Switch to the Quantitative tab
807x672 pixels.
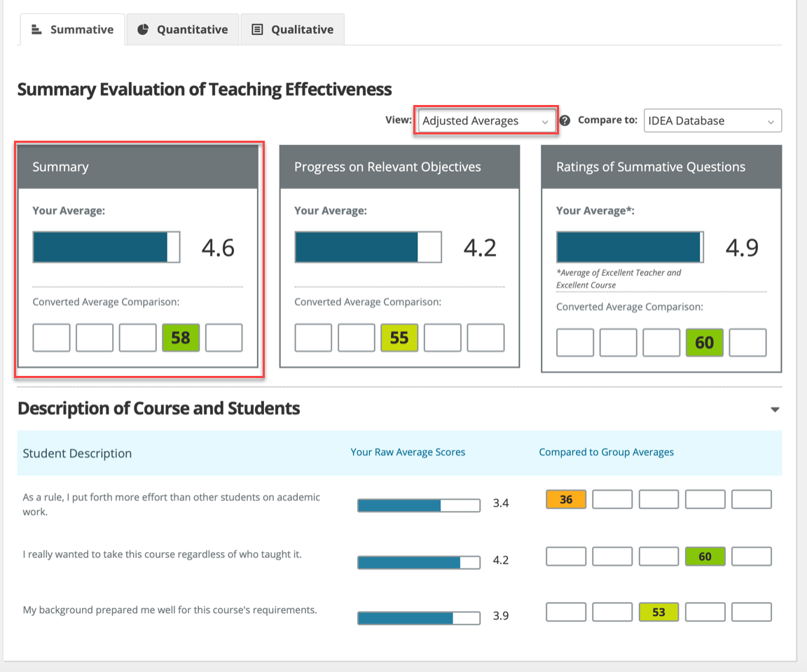pos(183,29)
